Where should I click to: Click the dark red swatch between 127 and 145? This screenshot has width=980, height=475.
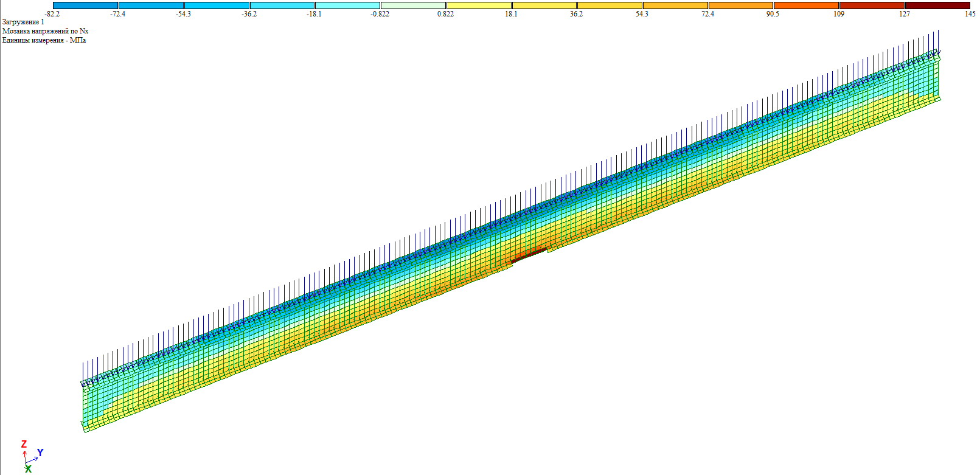(937, 5)
